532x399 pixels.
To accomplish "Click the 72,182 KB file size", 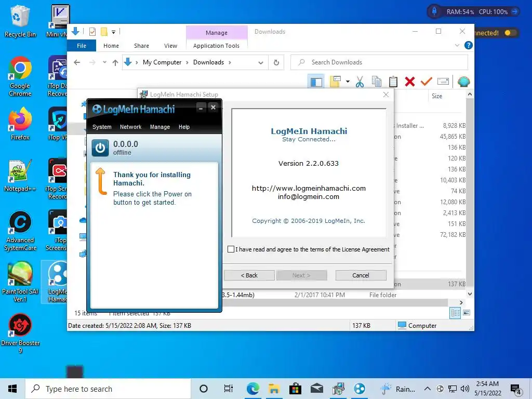I will tap(453, 235).
